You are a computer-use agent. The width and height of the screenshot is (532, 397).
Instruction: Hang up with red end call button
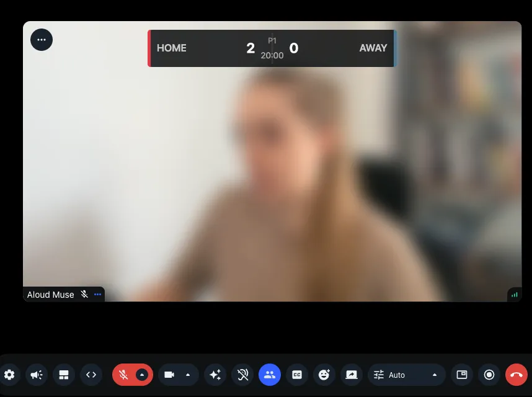(516, 375)
